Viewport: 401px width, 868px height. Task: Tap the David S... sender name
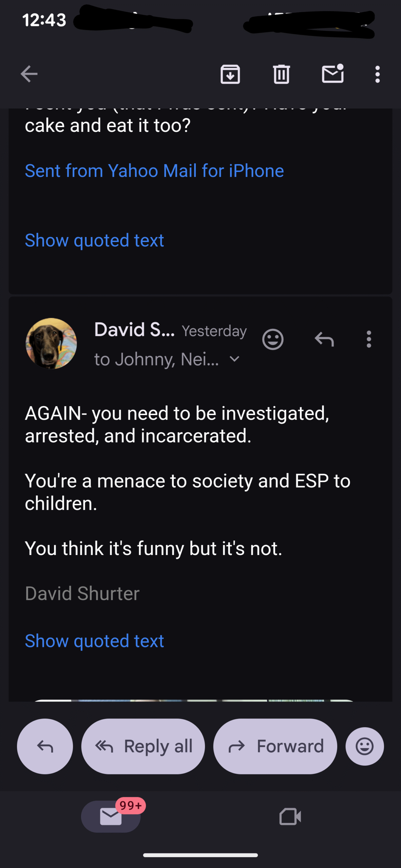point(134,330)
